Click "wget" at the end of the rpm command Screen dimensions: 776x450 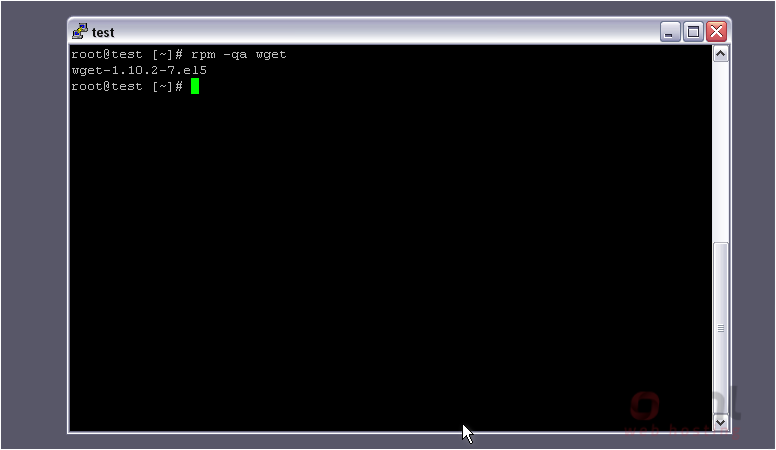tap(271, 55)
